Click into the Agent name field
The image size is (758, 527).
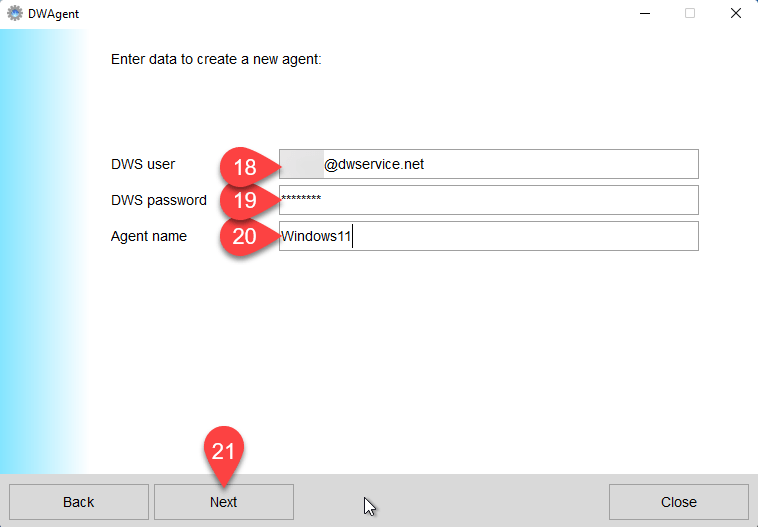point(489,236)
